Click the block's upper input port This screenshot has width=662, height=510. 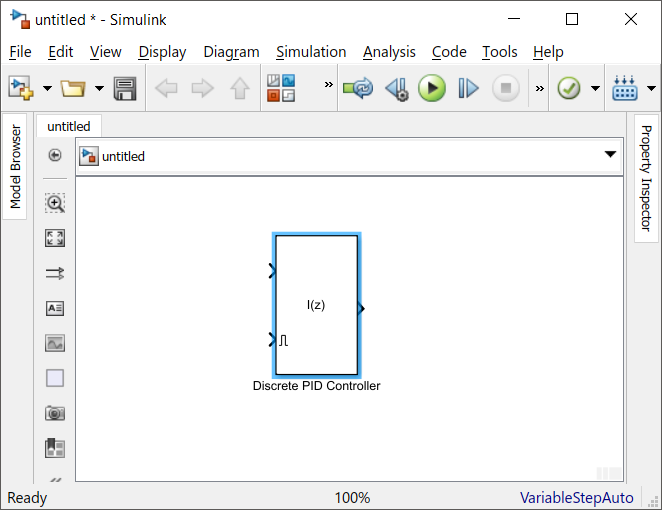coord(272,271)
